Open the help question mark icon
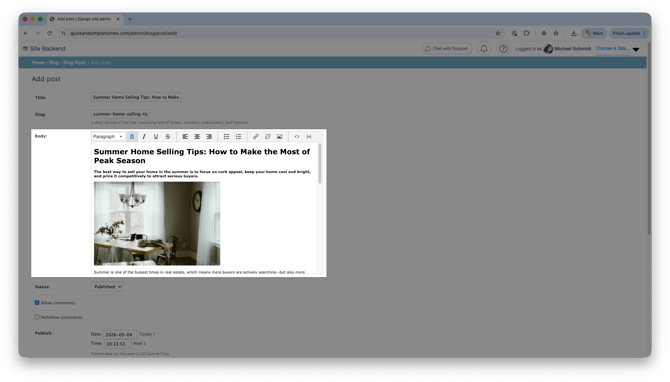This screenshot has width=670, height=382. pyautogui.click(x=503, y=49)
